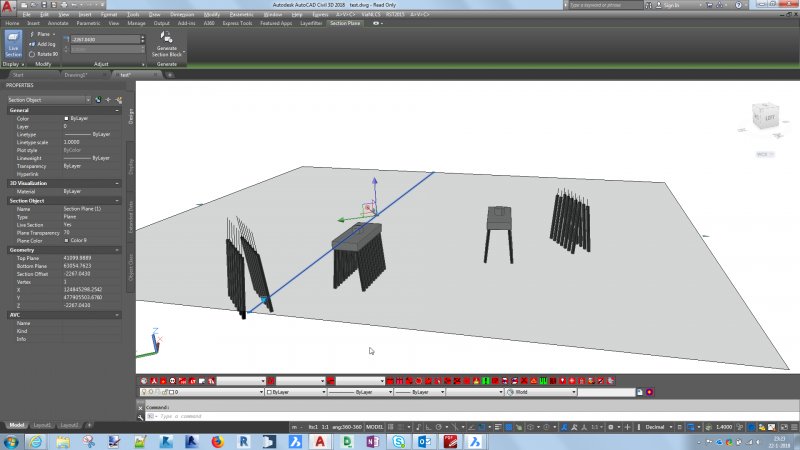Click the Live Section button
The image size is (800, 450).
point(13,45)
